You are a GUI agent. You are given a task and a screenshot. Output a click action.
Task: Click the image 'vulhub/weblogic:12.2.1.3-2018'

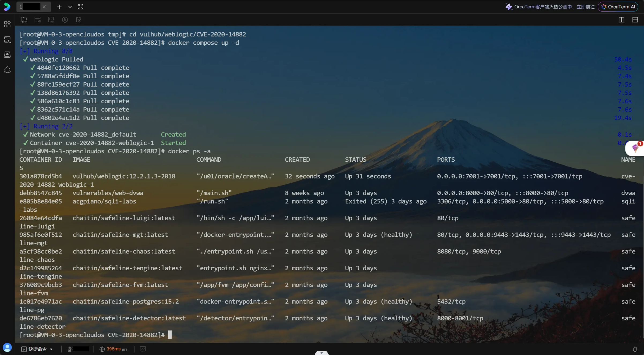click(x=124, y=176)
